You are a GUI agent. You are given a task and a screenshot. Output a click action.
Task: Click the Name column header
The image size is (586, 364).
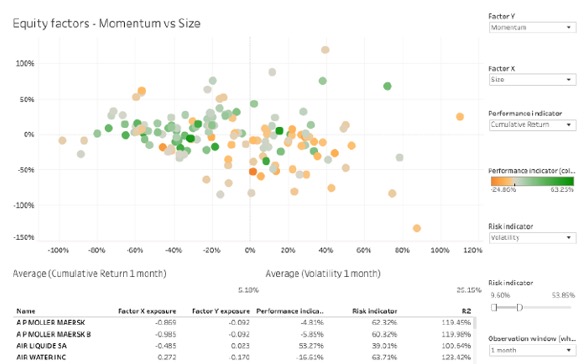pos(26,311)
